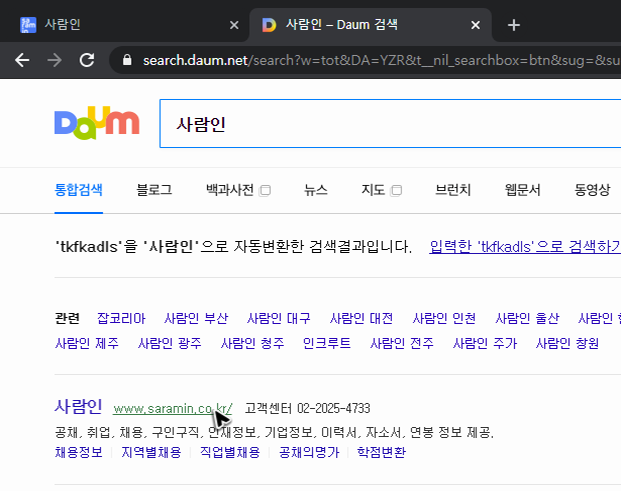
Task: Click related search 사람인 울산
Action: tap(527, 318)
